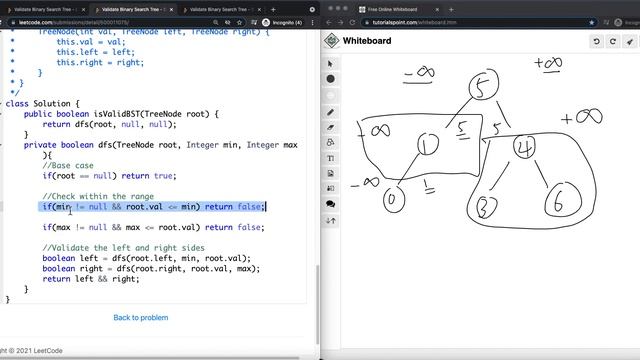Bookmark the LeetCode page with star icon
Image resolution: width=640 pixels, height=360 pixels.
click(x=240, y=22)
